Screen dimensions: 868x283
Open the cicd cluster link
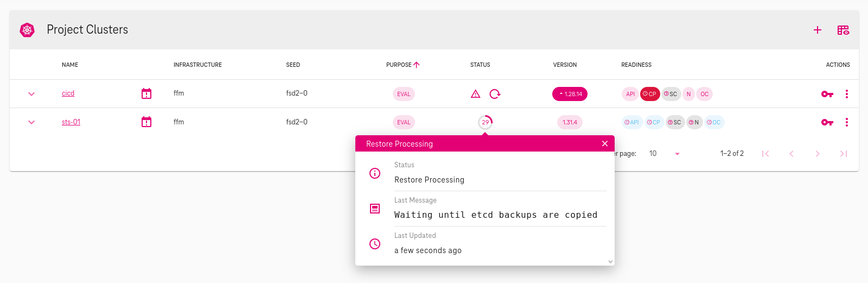click(68, 93)
